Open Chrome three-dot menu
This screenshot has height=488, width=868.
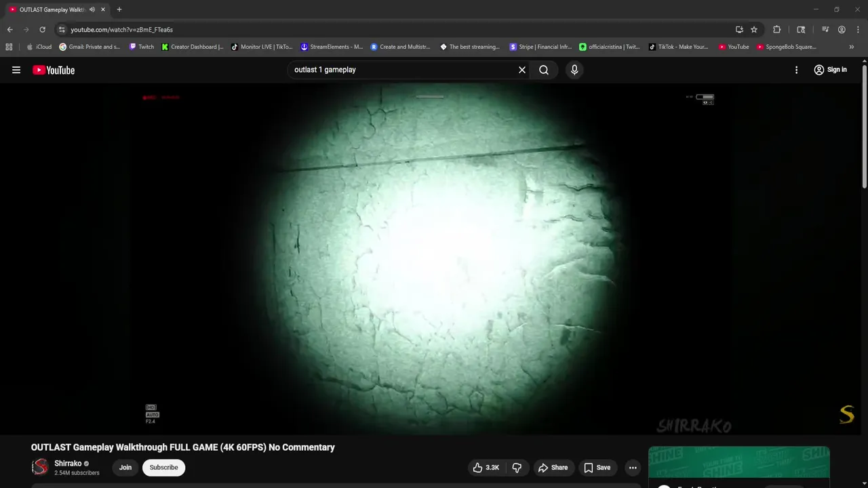857,30
